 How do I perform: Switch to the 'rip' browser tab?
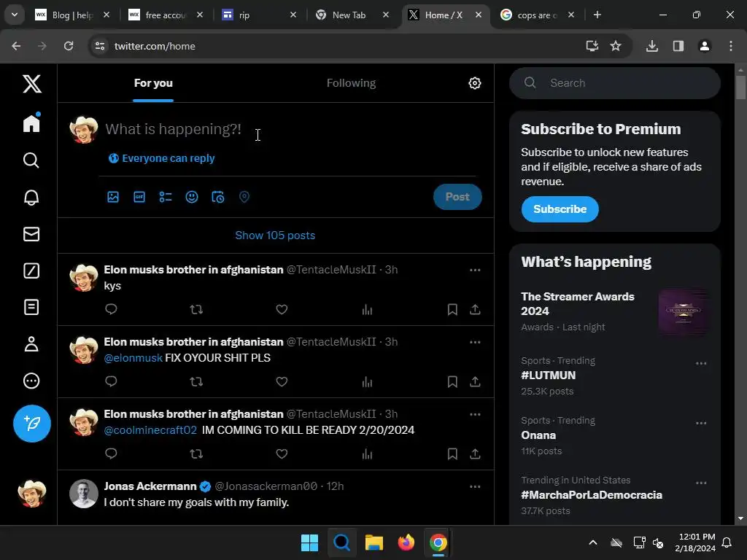coord(259,15)
